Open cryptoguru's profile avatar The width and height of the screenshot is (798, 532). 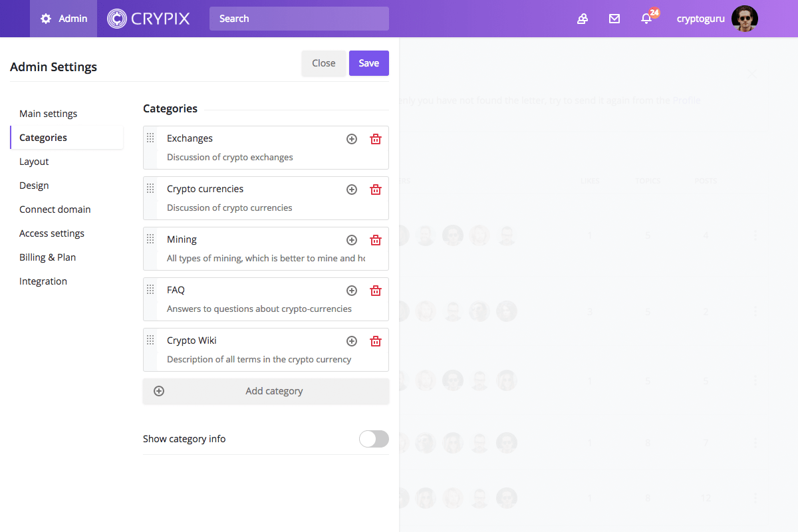tap(744, 19)
